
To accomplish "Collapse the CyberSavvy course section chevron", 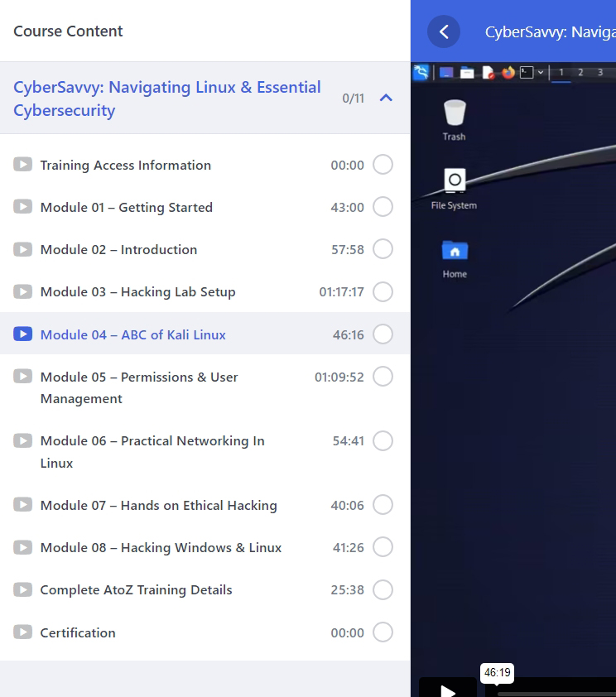I will tap(385, 98).
